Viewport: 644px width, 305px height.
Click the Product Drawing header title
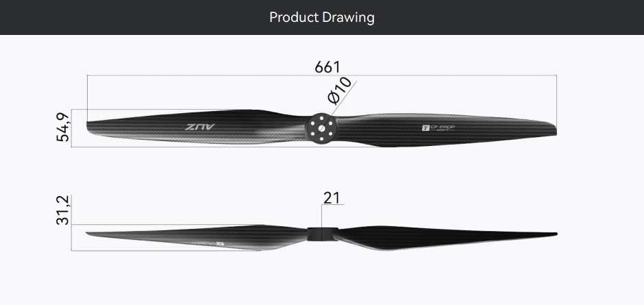click(x=321, y=18)
